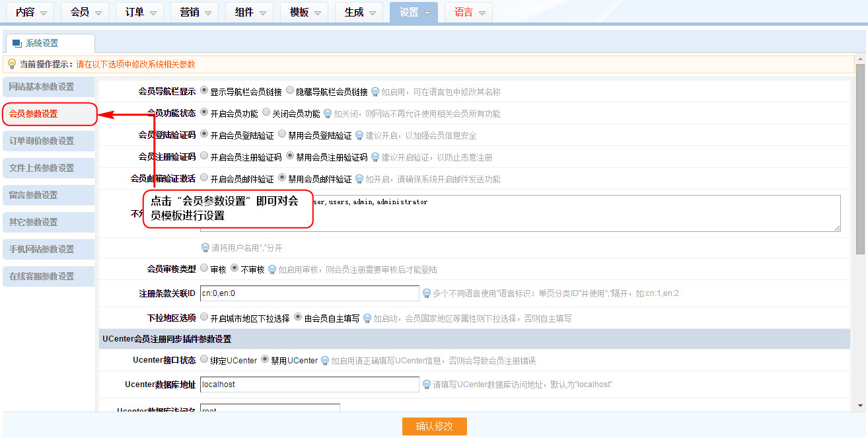868x440 pixels.
Task: Click hint icon next to 隐藏导航栏会员链接
Action: (x=375, y=92)
